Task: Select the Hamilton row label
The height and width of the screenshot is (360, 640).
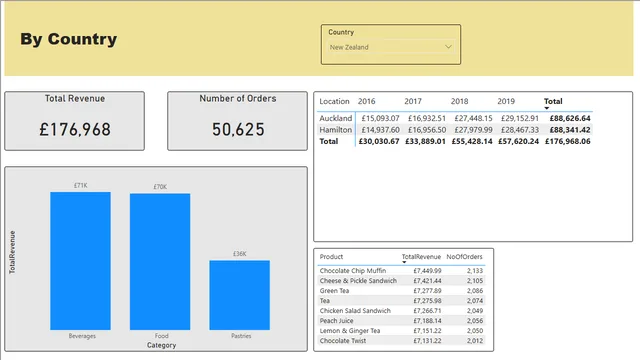Action: coord(336,130)
